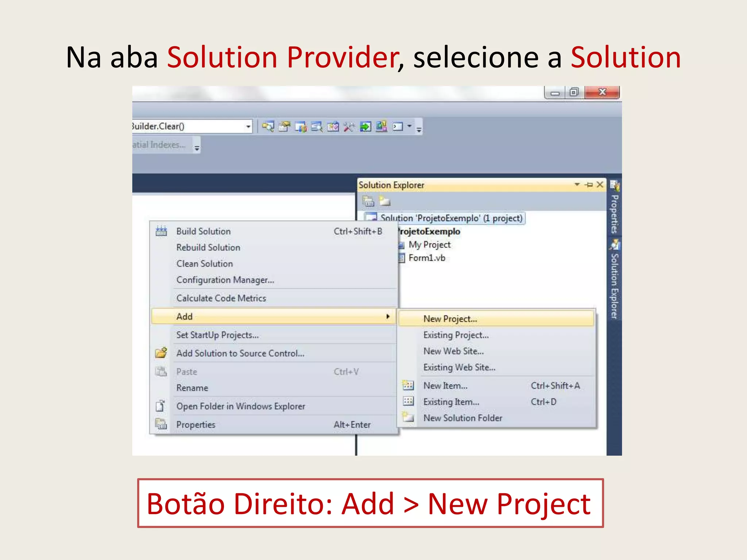Minimize the Visual Studio window
747x560 pixels.
555,93
